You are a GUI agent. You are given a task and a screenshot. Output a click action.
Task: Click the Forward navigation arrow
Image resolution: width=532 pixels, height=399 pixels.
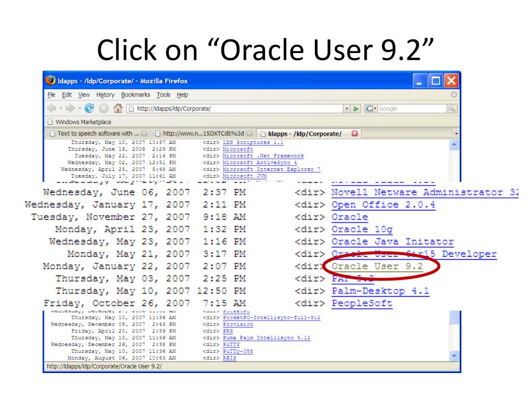[70, 109]
